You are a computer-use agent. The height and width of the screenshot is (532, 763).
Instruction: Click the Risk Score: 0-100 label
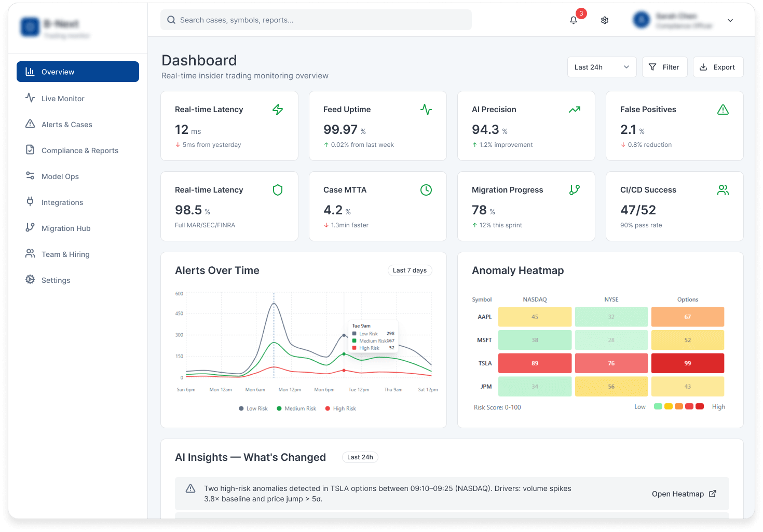[497, 407]
